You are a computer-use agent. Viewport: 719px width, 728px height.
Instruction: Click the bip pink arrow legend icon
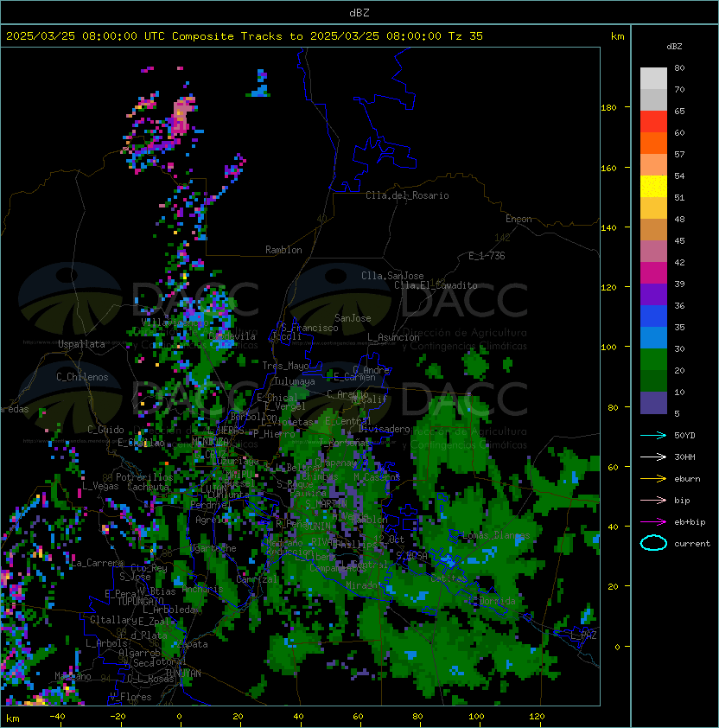[x=653, y=500]
